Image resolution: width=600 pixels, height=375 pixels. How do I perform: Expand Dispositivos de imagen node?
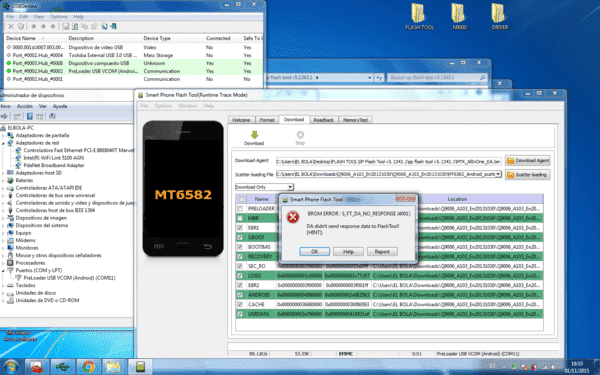point(3,218)
